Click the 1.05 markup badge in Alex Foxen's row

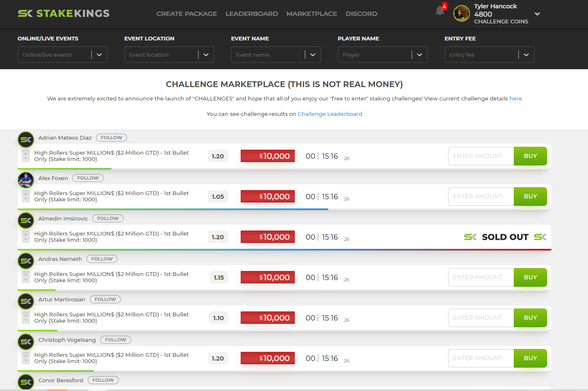click(x=218, y=197)
